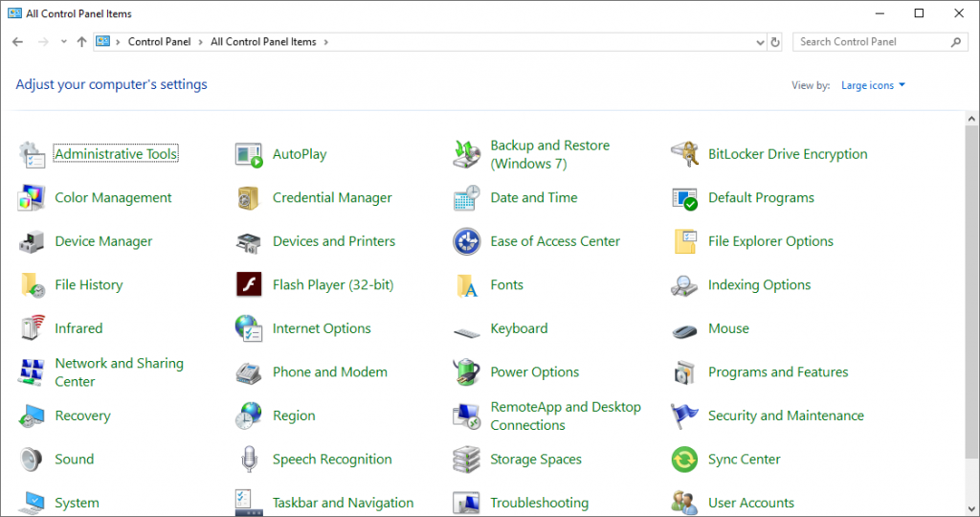Image resolution: width=980 pixels, height=517 pixels.
Task: Open the Flash Player icon
Action: [249, 285]
